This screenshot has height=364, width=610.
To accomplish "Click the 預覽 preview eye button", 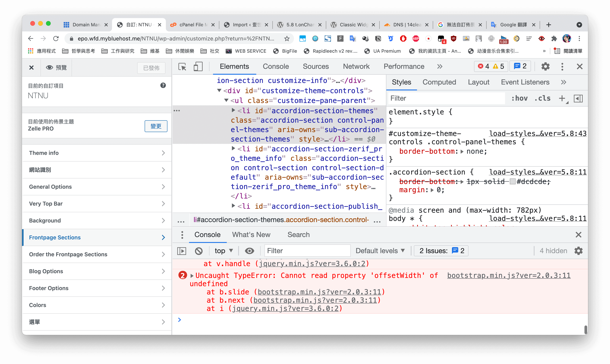I will click(56, 68).
